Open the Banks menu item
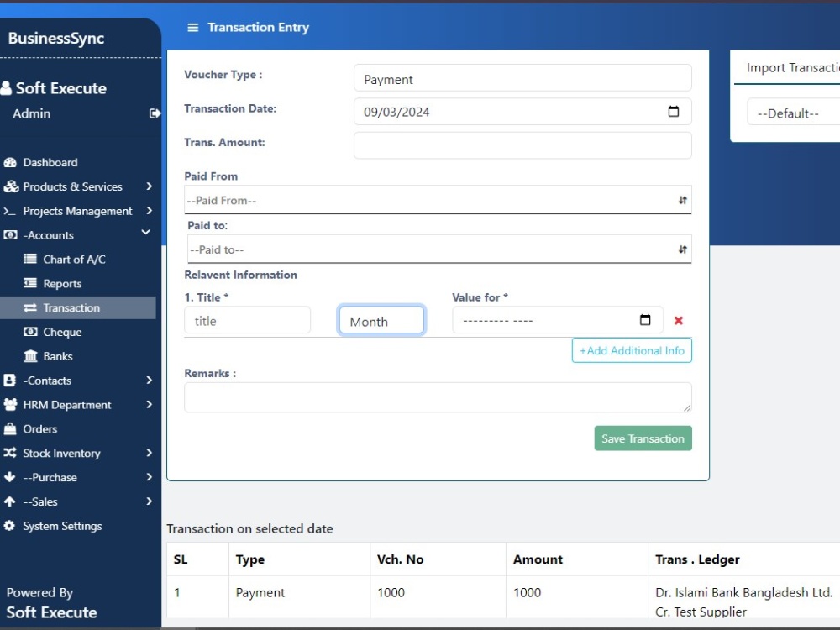840x630 pixels. [x=58, y=356]
